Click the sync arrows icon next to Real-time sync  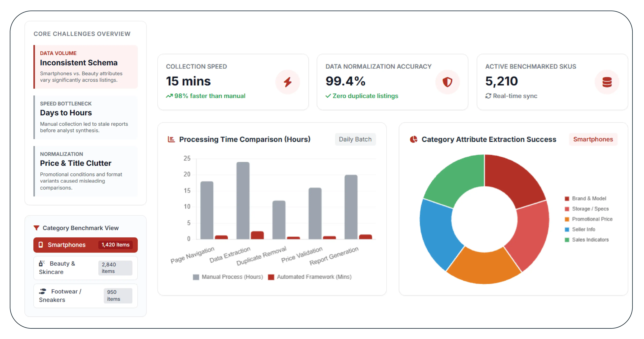488,96
